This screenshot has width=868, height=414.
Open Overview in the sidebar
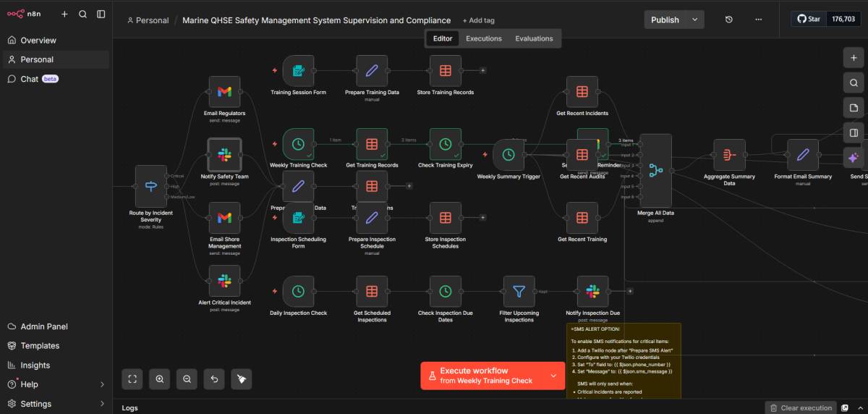pos(56,41)
